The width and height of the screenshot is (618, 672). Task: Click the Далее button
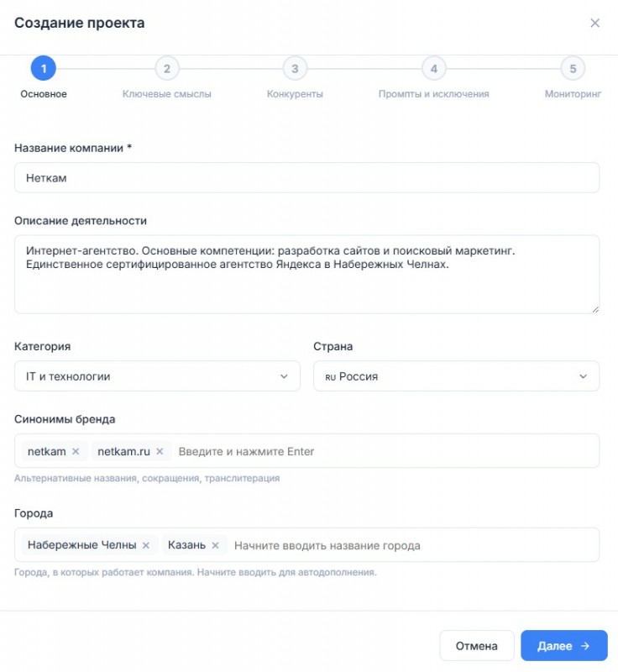[563, 646]
